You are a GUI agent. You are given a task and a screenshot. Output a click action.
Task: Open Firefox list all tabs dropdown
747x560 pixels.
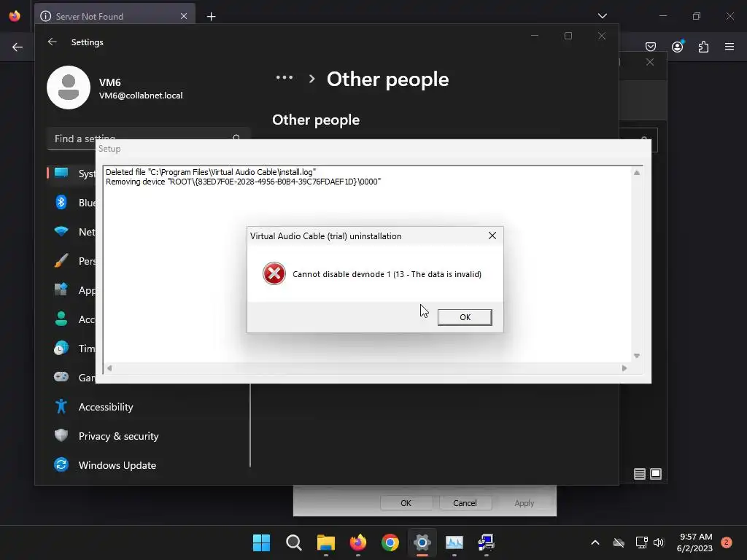tap(602, 16)
